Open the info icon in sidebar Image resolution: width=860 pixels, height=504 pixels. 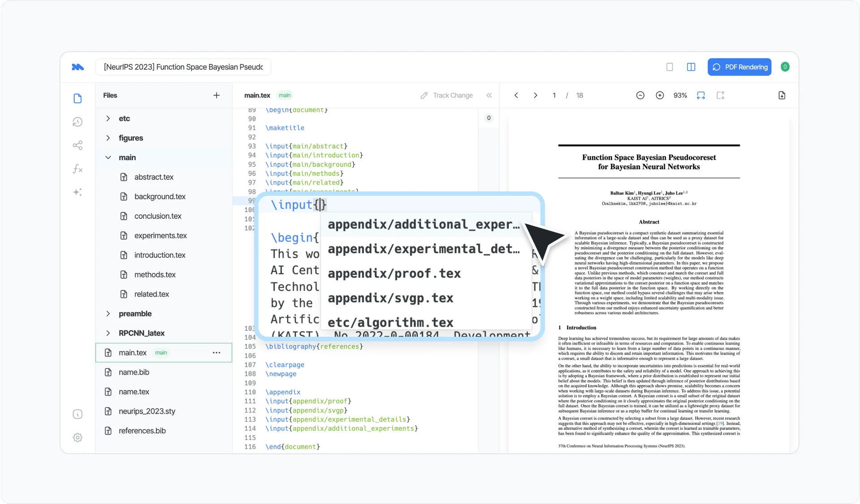tap(77, 414)
